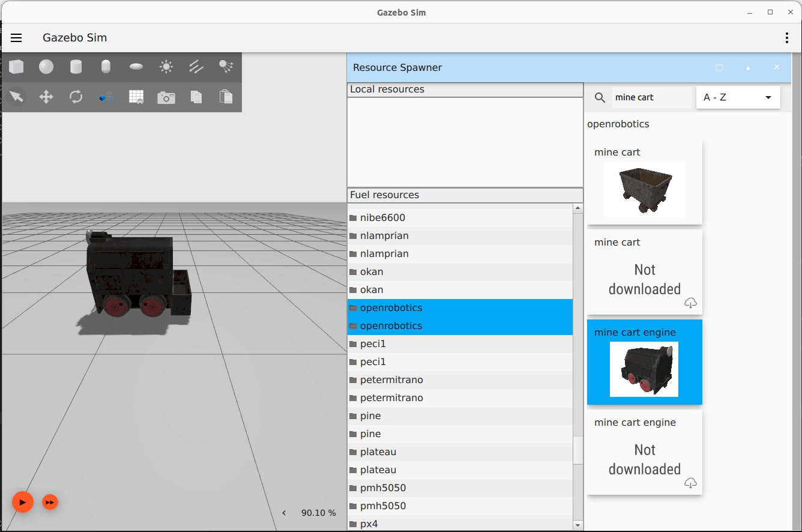802x532 pixels.
Task: Click the search magnifier icon
Action: point(600,97)
